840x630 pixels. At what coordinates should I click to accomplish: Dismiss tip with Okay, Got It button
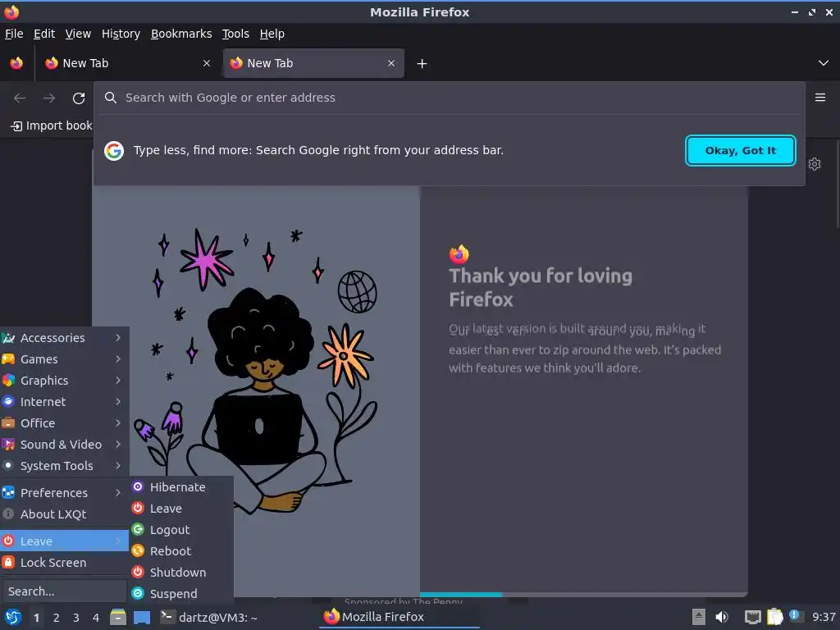pyautogui.click(x=741, y=151)
